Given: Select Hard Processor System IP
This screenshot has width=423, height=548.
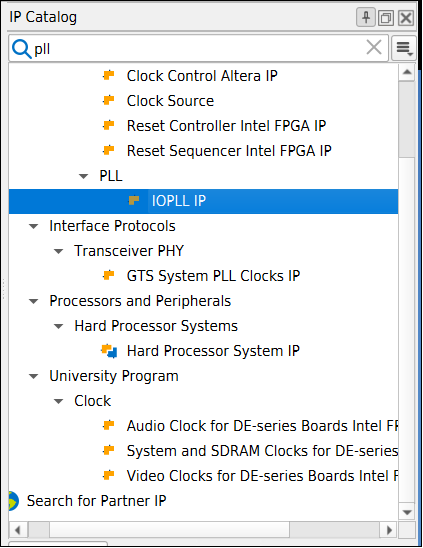Looking at the screenshot, I should tap(213, 351).
